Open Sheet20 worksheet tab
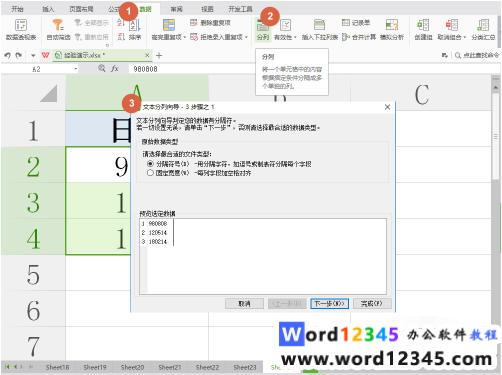Screen dimensions: 502x375 click(x=132, y=367)
